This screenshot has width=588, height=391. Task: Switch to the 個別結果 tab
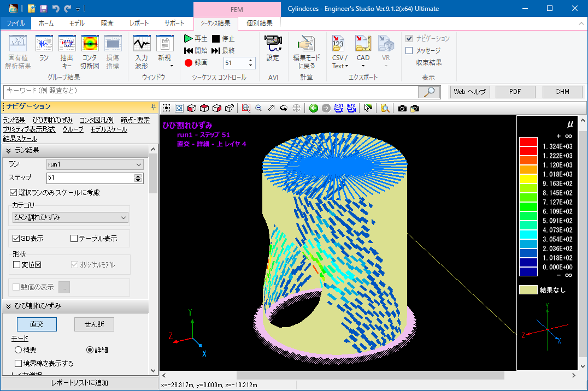click(260, 23)
